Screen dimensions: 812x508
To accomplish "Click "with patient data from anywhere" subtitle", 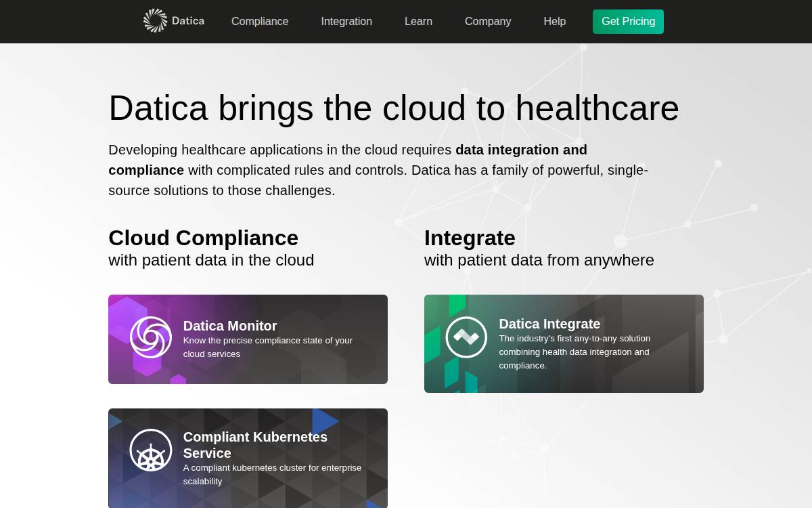I will pos(539,260).
